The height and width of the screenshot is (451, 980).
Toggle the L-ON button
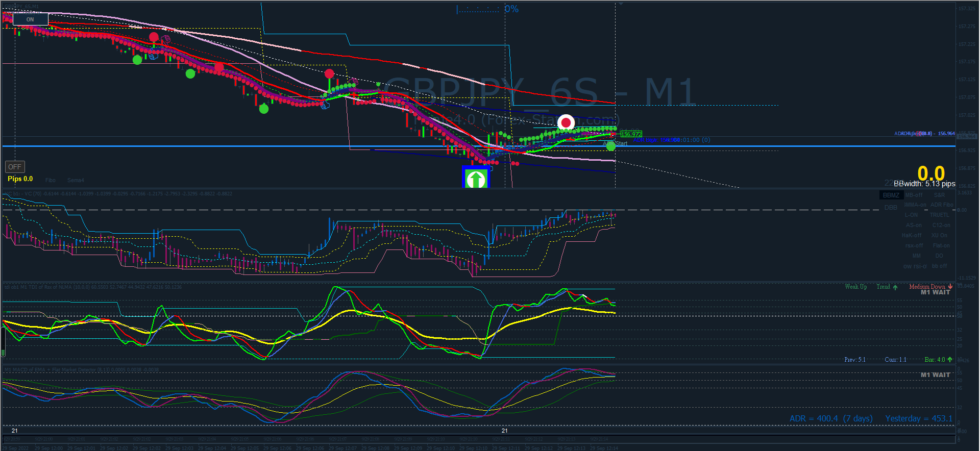click(x=911, y=215)
